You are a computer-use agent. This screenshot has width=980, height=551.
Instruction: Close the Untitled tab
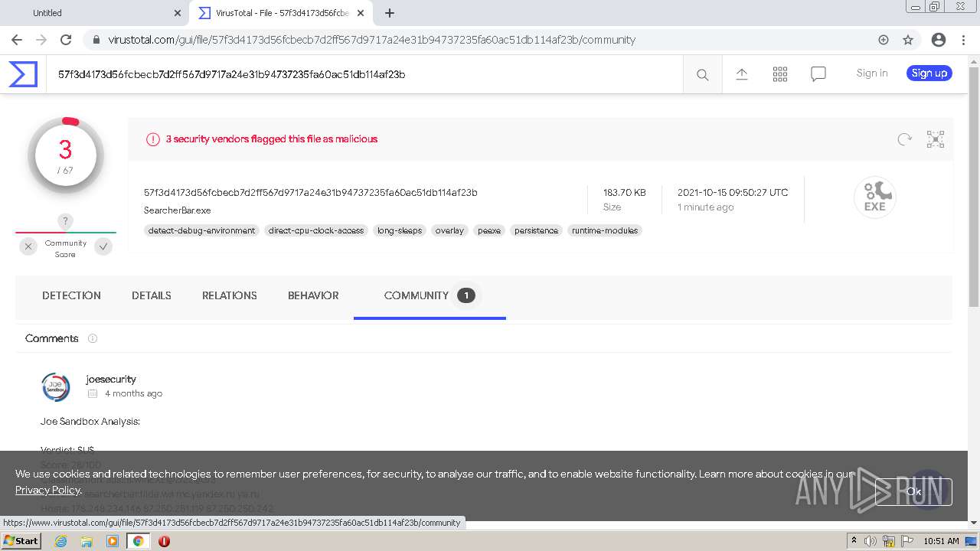pos(178,13)
